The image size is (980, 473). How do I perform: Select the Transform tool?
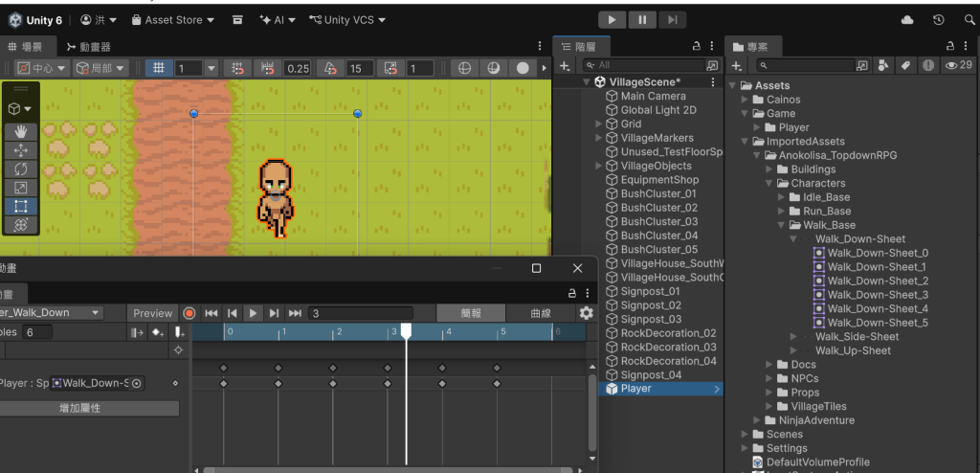(x=21, y=225)
